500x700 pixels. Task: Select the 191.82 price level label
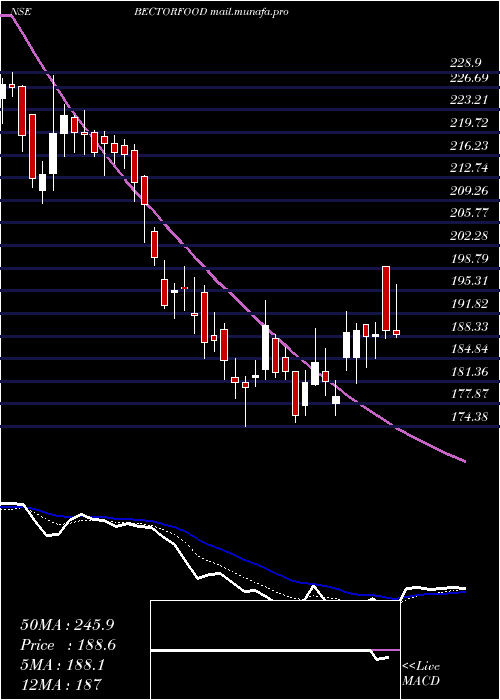pyautogui.click(x=469, y=304)
